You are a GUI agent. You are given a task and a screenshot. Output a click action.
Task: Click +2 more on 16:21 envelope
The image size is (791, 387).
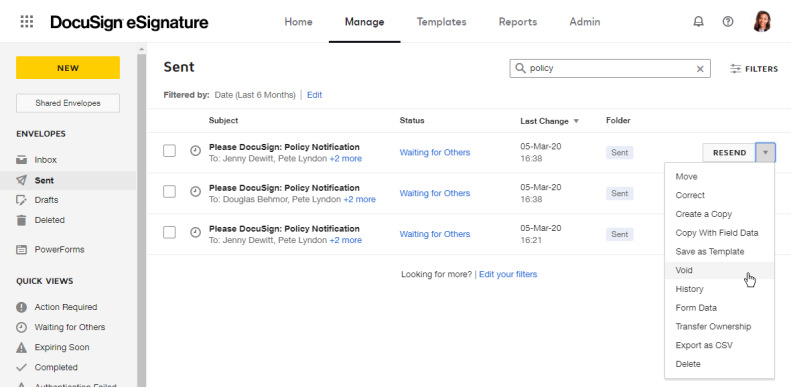coord(346,240)
